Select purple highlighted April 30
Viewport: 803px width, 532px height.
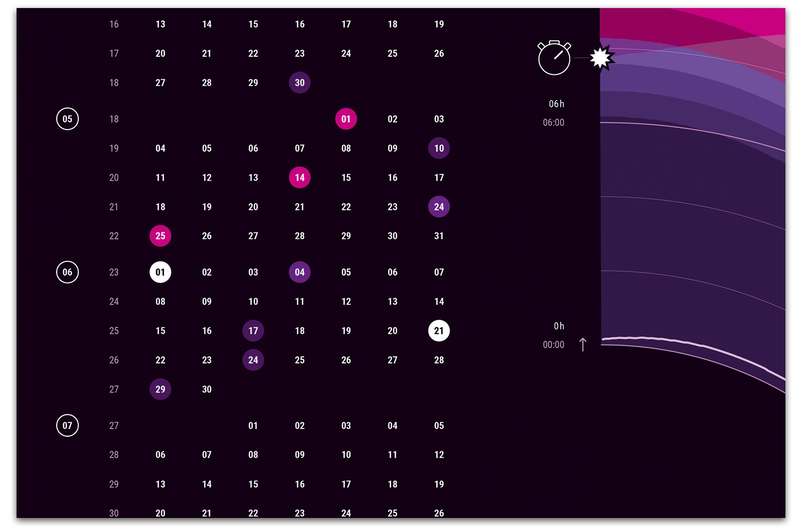pyautogui.click(x=300, y=83)
